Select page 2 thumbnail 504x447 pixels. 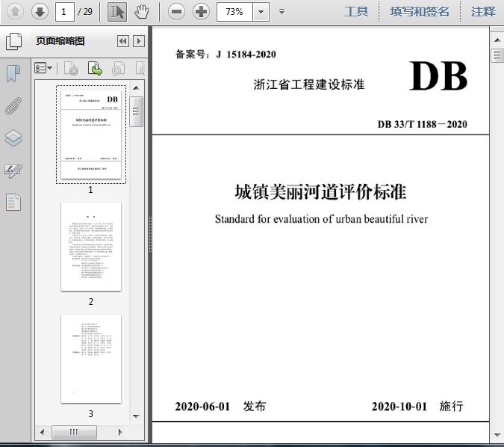point(91,247)
